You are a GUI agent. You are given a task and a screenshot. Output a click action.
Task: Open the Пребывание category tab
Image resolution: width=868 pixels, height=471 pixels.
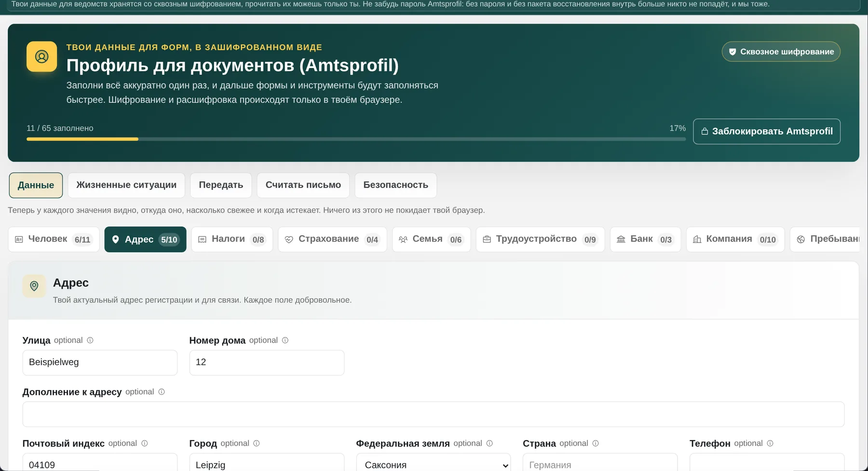825,239
